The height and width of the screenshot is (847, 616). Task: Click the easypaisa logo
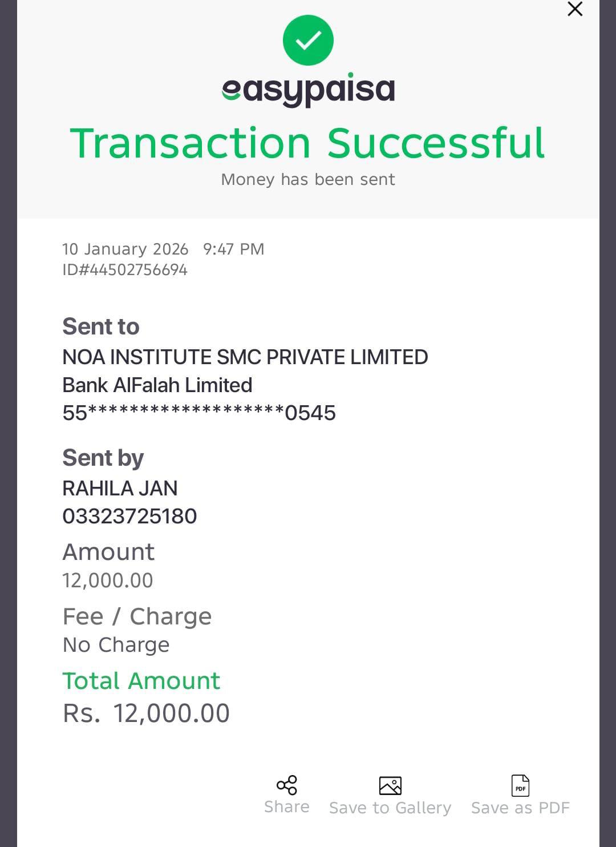pos(308,90)
